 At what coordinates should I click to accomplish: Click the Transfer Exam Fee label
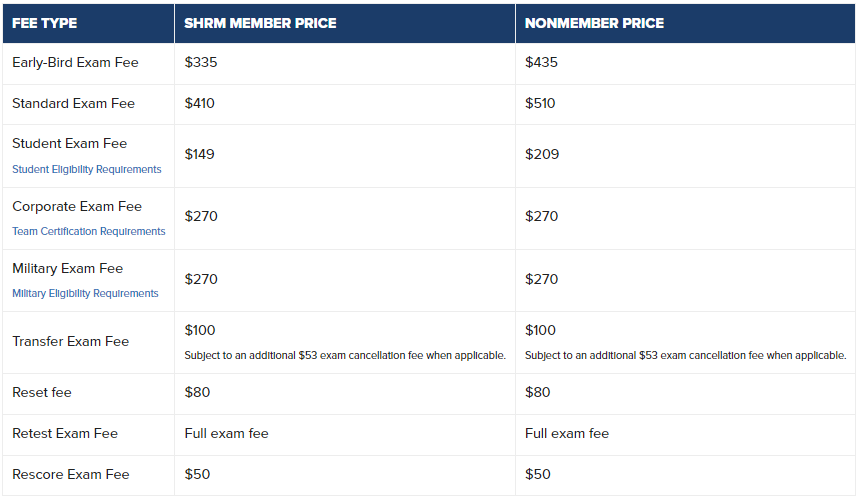point(71,341)
